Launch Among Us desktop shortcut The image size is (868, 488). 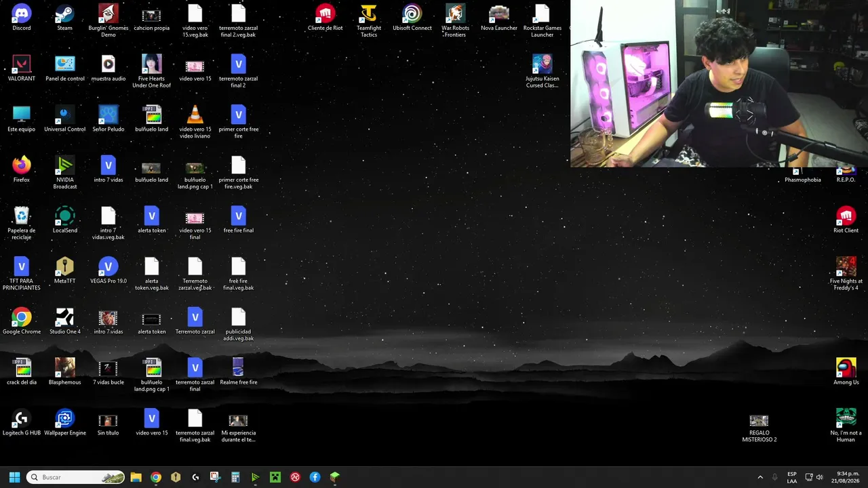(x=846, y=372)
